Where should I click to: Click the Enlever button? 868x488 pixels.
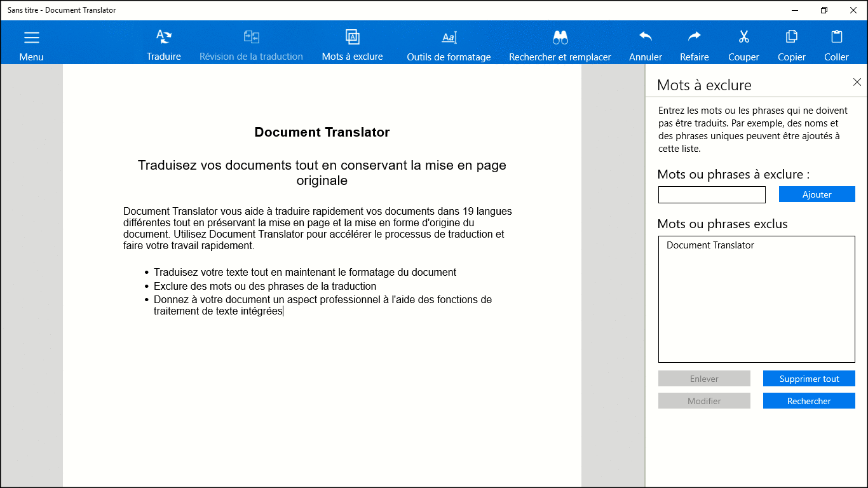(704, 379)
